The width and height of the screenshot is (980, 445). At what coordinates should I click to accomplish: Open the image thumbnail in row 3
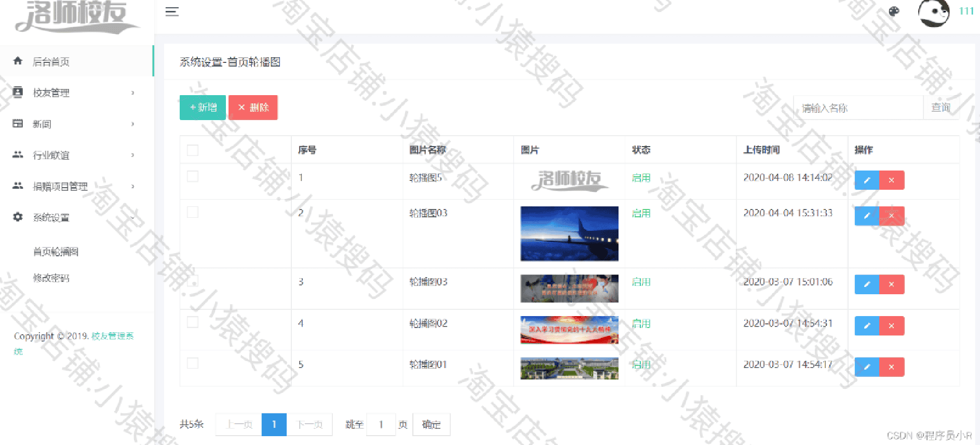[x=570, y=289]
